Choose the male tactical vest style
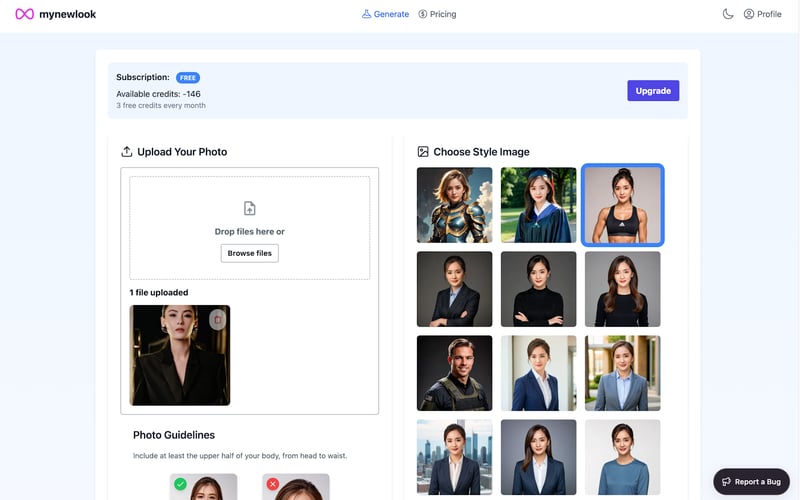 point(455,373)
